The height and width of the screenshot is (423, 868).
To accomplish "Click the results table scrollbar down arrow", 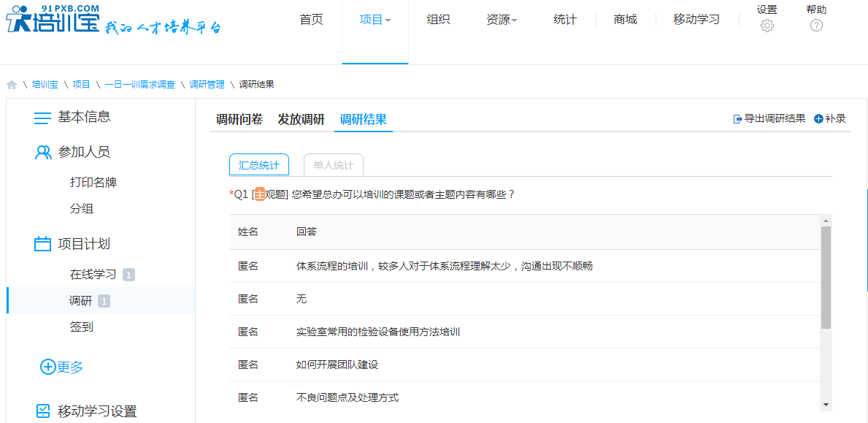I will click(x=826, y=405).
